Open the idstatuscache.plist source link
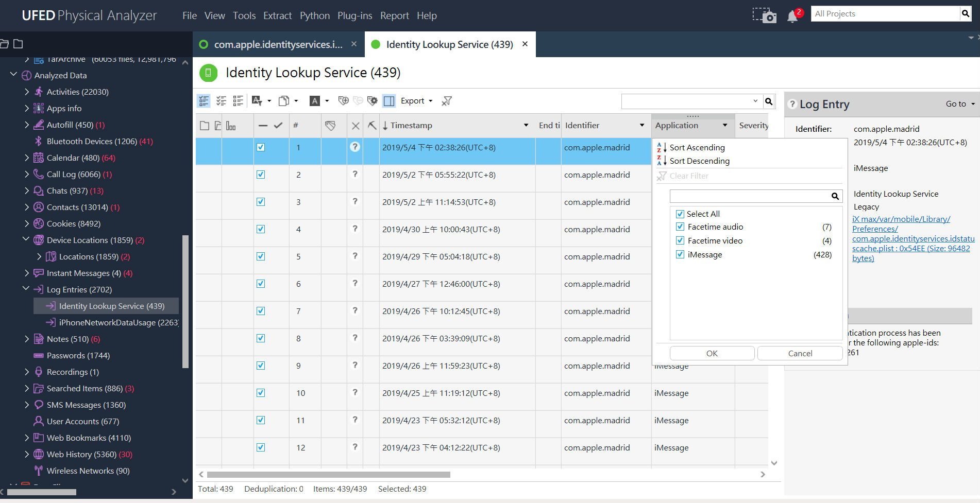This screenshot has width=980, height=503. coord(913,238)
